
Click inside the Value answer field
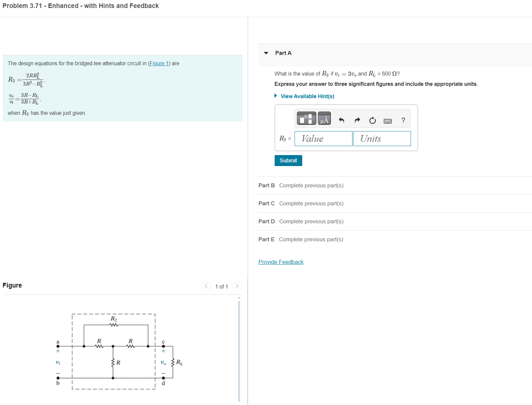point(323,138)
